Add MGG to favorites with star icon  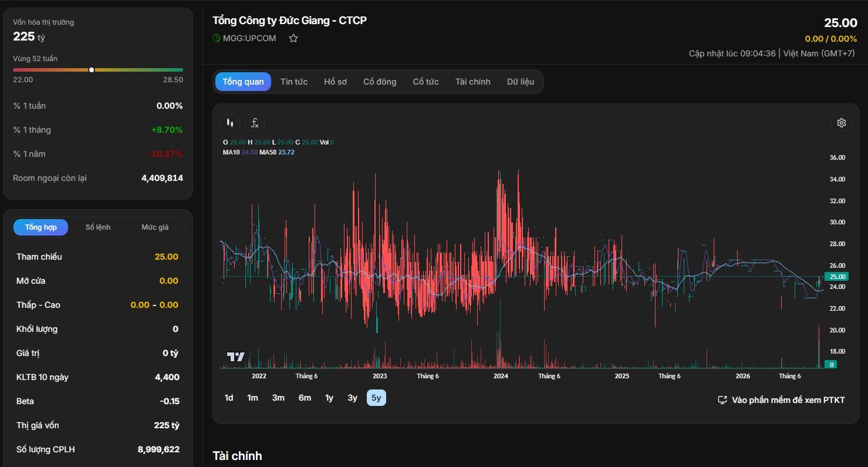coord(293,38)
